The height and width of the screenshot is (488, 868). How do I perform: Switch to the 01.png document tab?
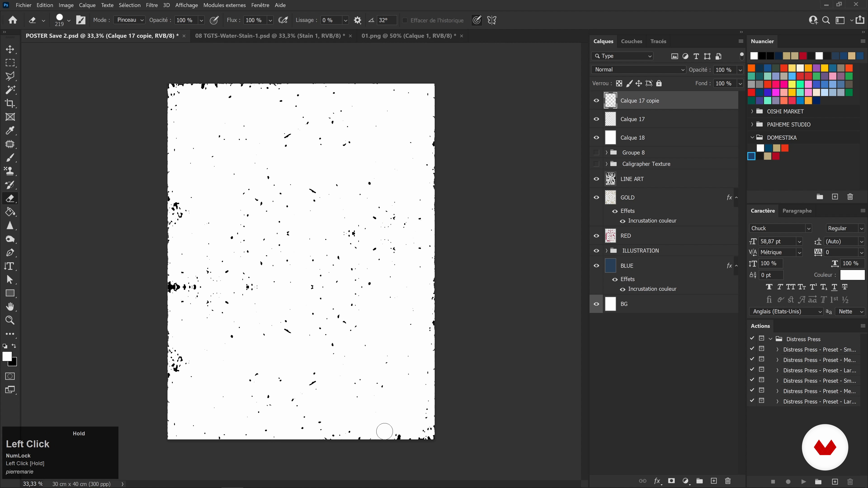[408, 36]
